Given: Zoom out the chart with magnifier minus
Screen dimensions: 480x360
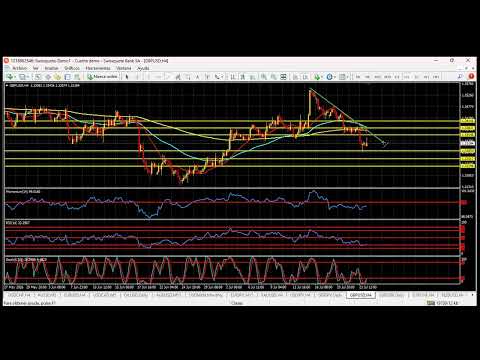Looking at the screenshot, I should coord(273,77).
